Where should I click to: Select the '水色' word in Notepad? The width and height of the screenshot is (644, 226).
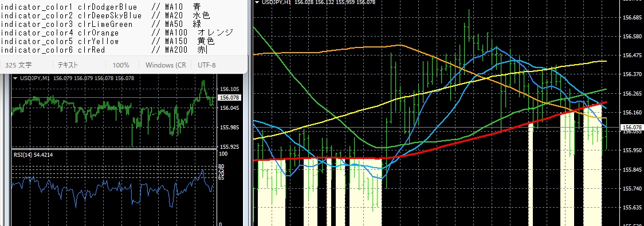201,15
